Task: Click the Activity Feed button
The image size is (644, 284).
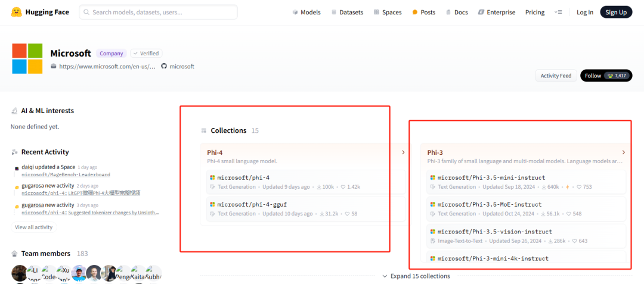Action: pos(556,76)
